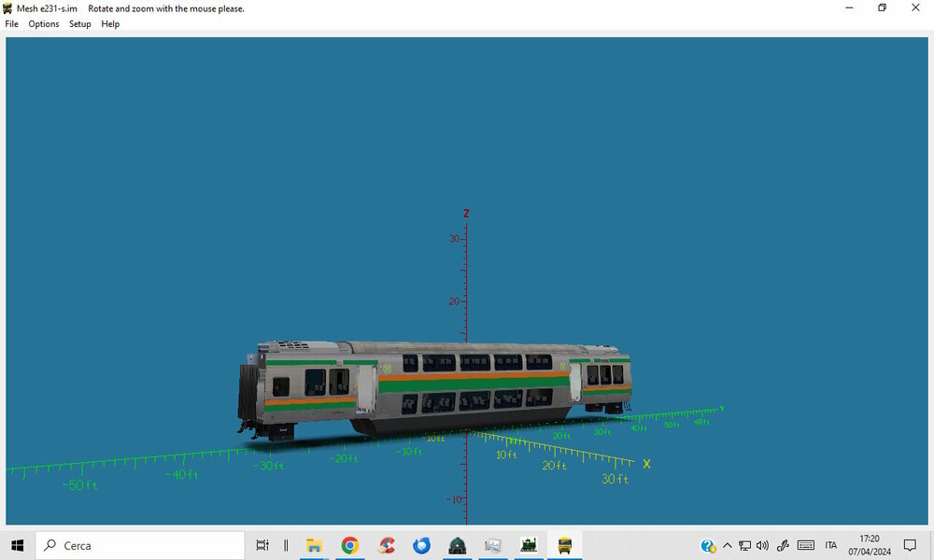Image resolution: width=934 pixels, height=560 pixels.
Task: Open the volume control tray icon
Action: pos(762,545)
